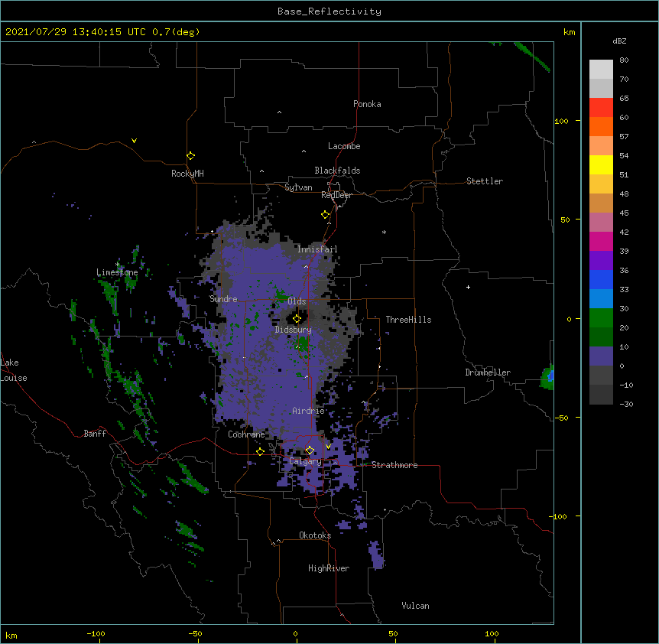The height and width of the screenshot is (644, 659).
Task: Click the Okotoks label
Action: 315,535
